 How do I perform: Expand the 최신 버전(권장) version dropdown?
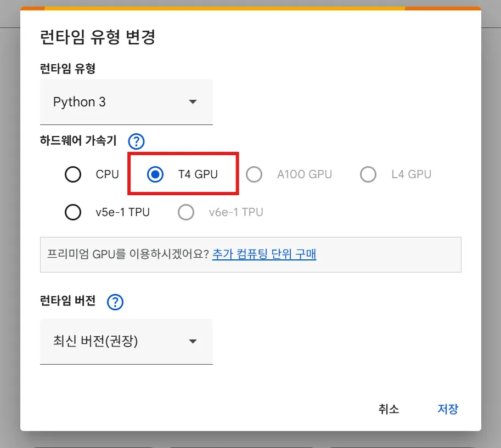126,341
